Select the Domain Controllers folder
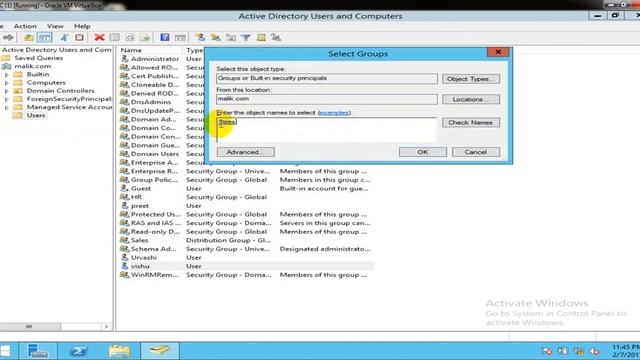The height and width of the screenshot is (360, 640). tap(60, 91)
